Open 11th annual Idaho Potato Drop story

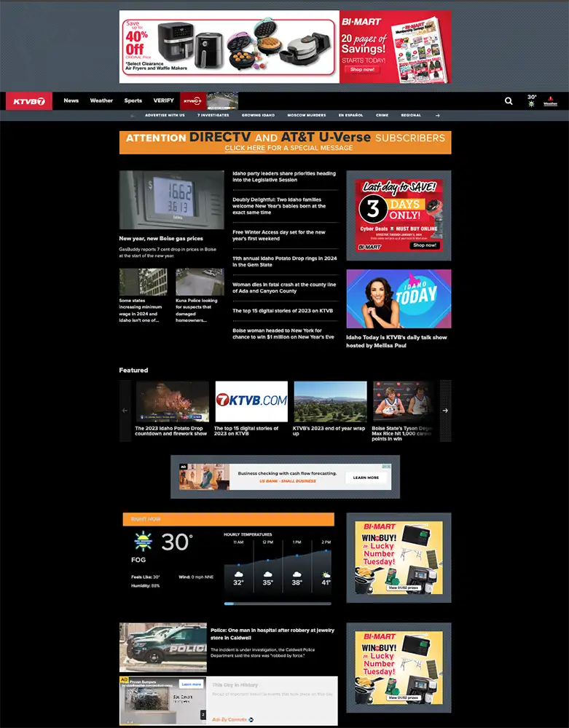[x=285, y=261]
